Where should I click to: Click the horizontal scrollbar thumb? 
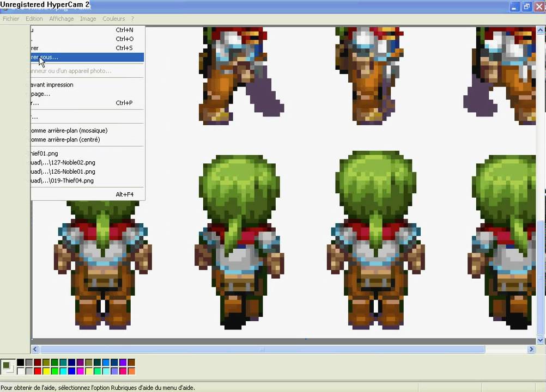(x=263, y=349)
